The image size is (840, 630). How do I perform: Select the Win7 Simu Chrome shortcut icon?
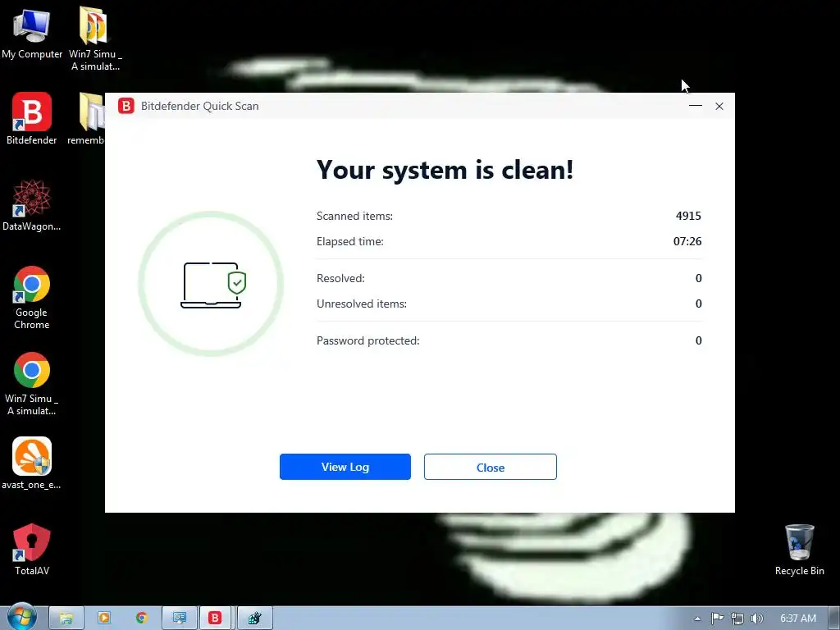pos(32,384)
